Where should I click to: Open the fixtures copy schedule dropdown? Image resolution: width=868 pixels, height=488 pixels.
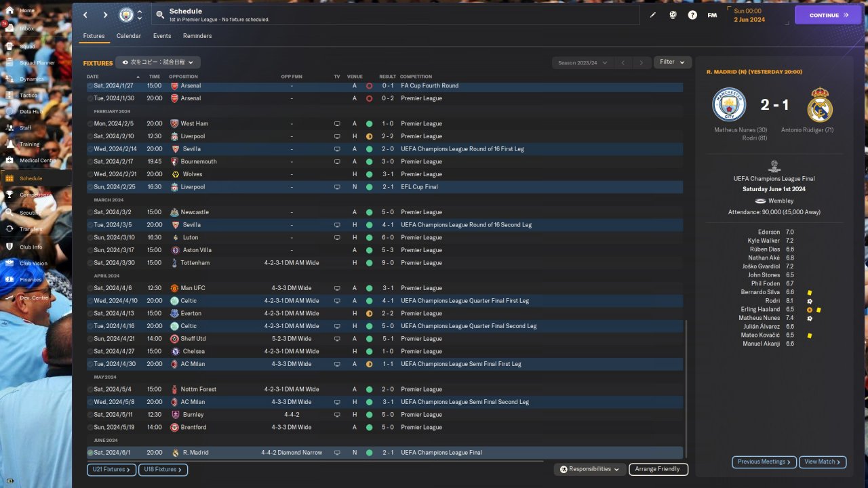point(158,62)
